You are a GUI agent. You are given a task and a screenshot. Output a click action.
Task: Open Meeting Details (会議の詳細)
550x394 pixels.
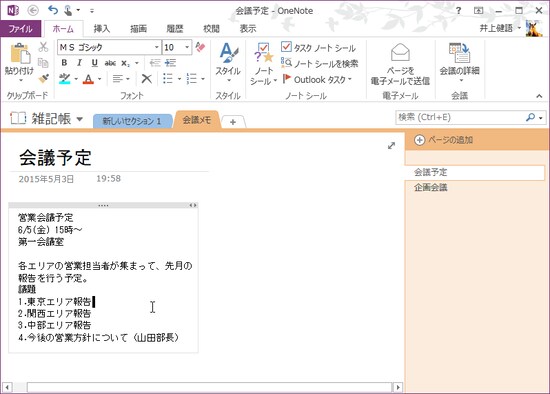coord(460,62)
